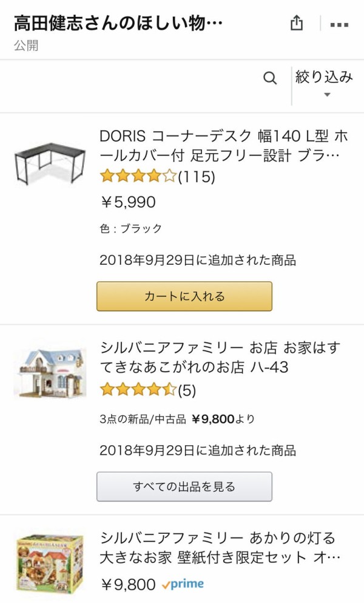
Task: Open あかりの灯る大きなお家 product title
Action: (218, 547)
